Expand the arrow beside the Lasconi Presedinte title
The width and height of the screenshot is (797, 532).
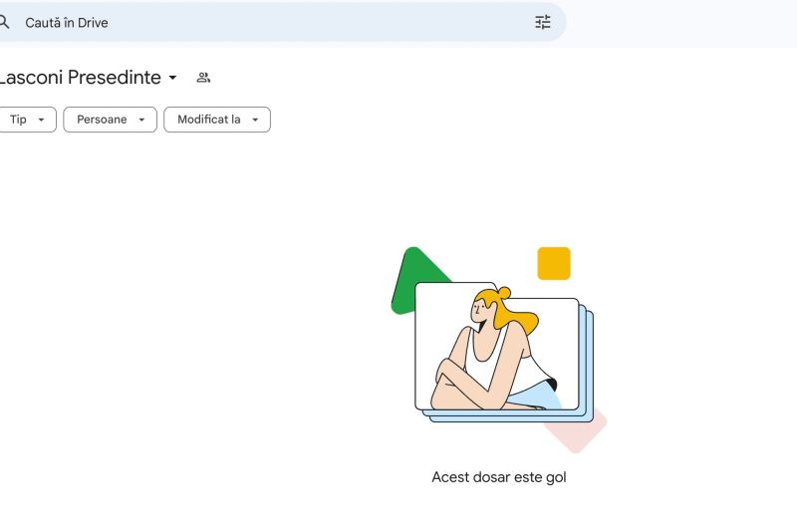[x=172, y=78]
